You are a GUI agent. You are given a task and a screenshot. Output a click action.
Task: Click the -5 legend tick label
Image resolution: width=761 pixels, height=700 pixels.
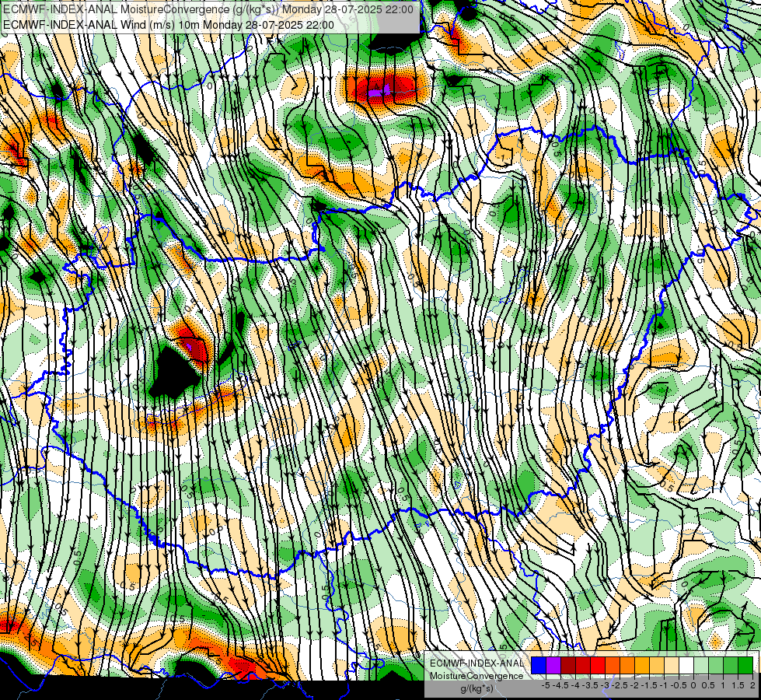pyautogui.click(x=546, y=685)
